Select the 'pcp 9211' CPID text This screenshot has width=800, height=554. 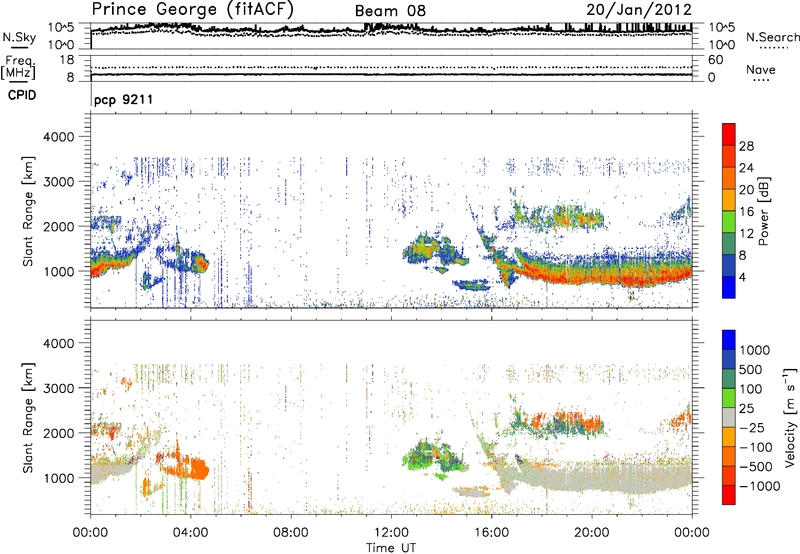[123, 99]
